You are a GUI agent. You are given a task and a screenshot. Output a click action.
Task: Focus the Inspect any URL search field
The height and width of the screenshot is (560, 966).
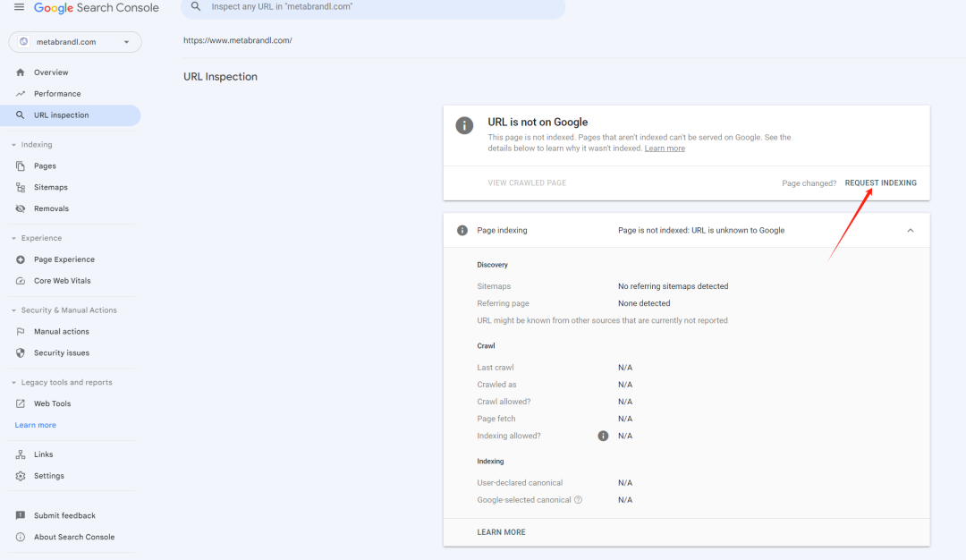[x=373, y=7]
